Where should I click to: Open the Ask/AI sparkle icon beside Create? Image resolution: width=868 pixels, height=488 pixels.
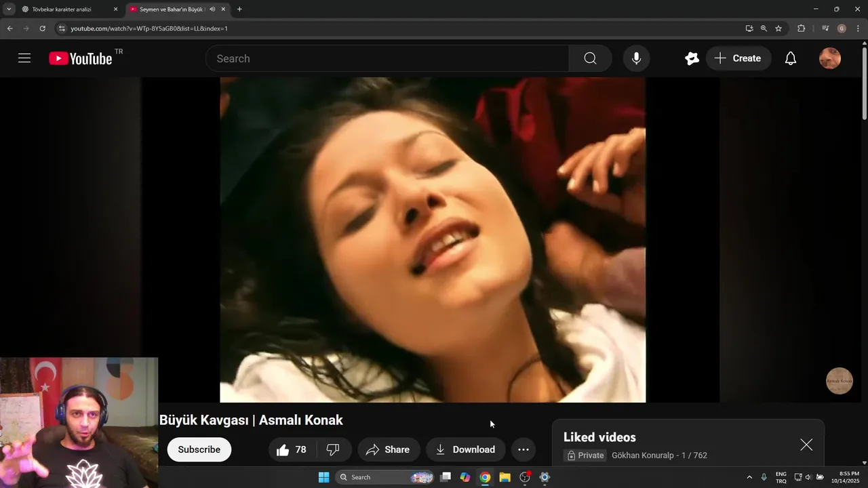pos(692,58)
